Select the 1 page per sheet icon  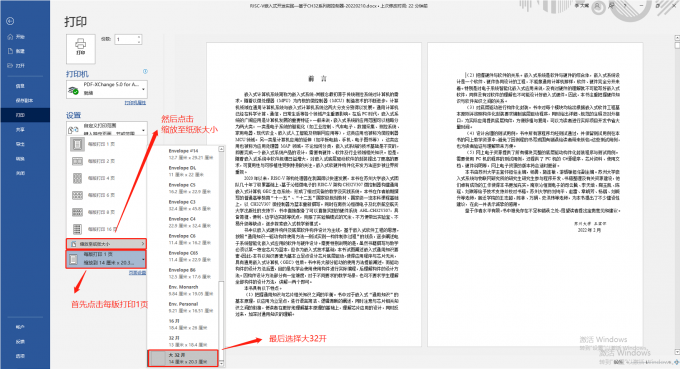pos(77,144)
